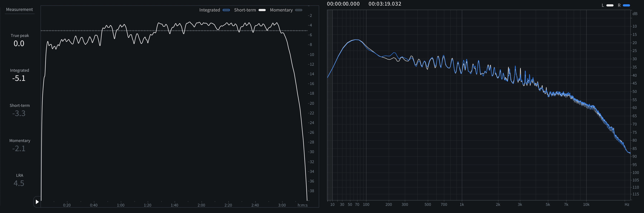Image resolution: width=644 pixels, height=213 pixels.
Task: Click the -38 loudness scale label
Action: point(311,191)
